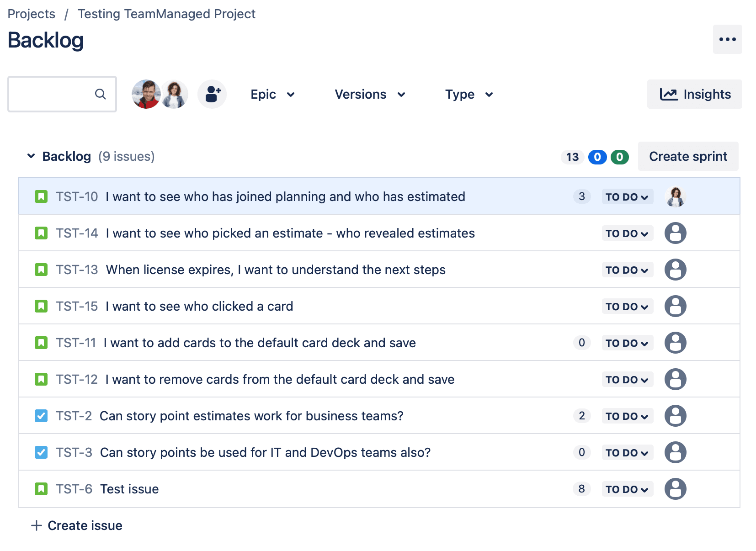Screen dimensions: 756x551
Task: Open the Insights panel
Action: (x=694, y=94)
